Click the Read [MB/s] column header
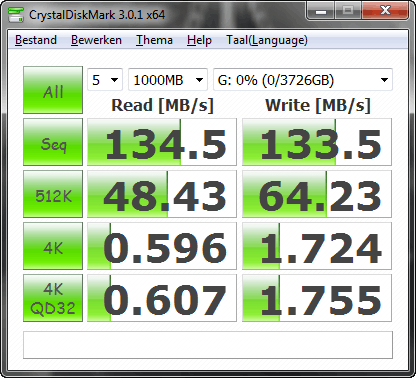This screenshot has height=378, width=416. (x=162, y=106)
